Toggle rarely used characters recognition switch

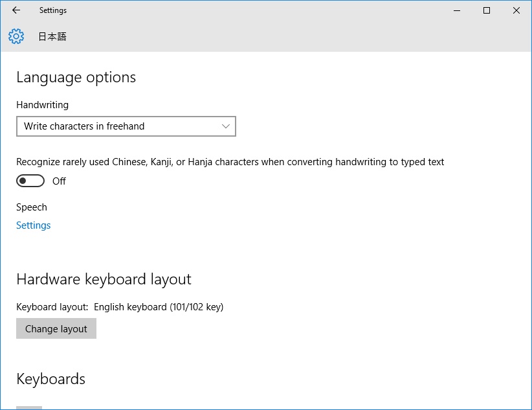[x=30, y=181]
